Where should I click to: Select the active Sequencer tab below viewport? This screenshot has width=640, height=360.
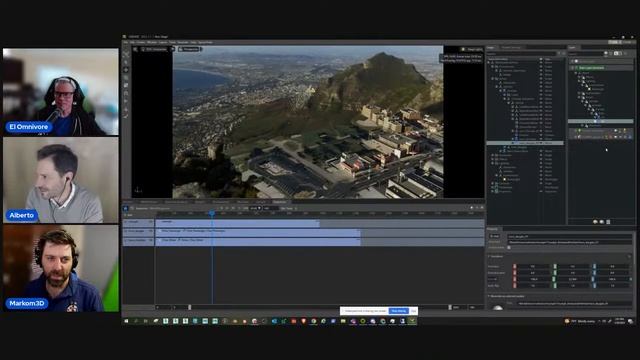point(280,202)
